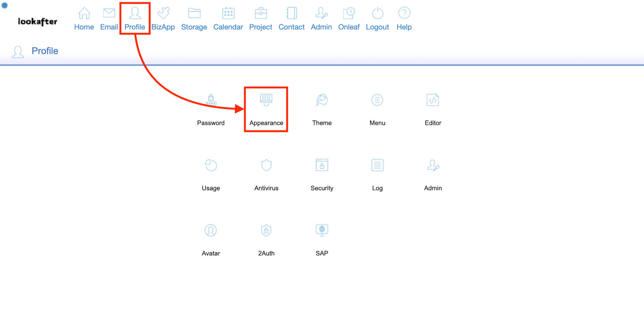Go to Home in the top navigation
This screenshot has width=644, height=329.
tap(84, 19)
